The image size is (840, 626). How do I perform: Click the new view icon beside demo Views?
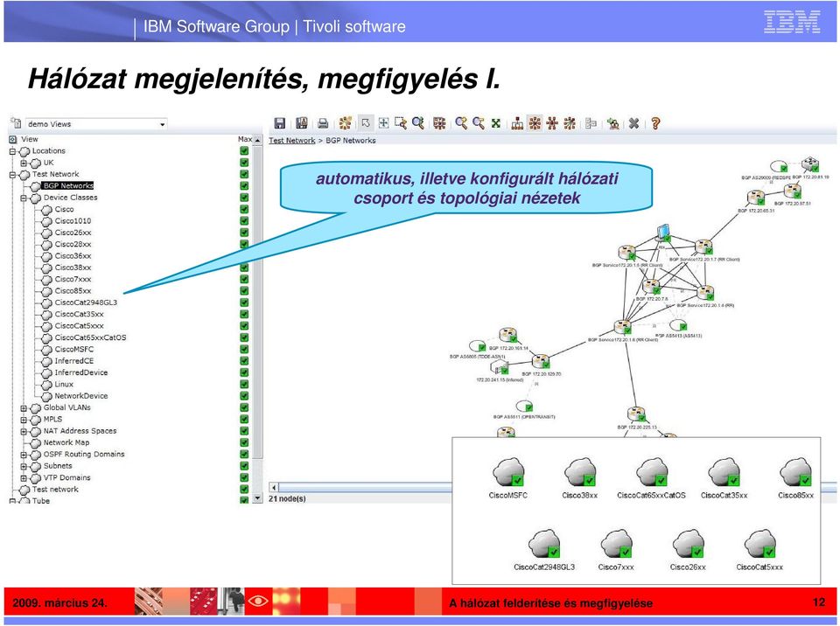pos(16,123)
